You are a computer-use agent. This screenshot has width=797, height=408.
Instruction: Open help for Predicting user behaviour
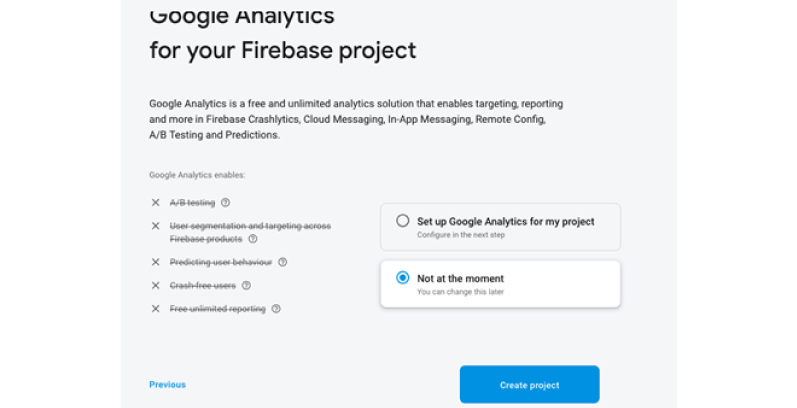(283, 262)
